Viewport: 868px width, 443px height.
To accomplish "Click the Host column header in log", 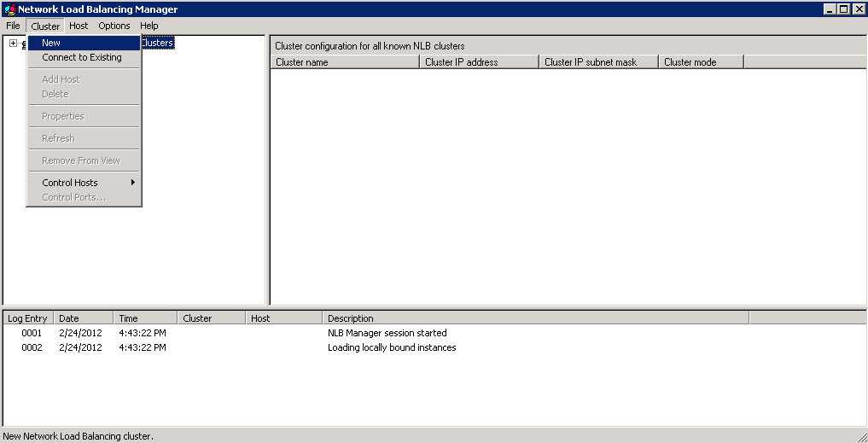I will tap(284, 318).
